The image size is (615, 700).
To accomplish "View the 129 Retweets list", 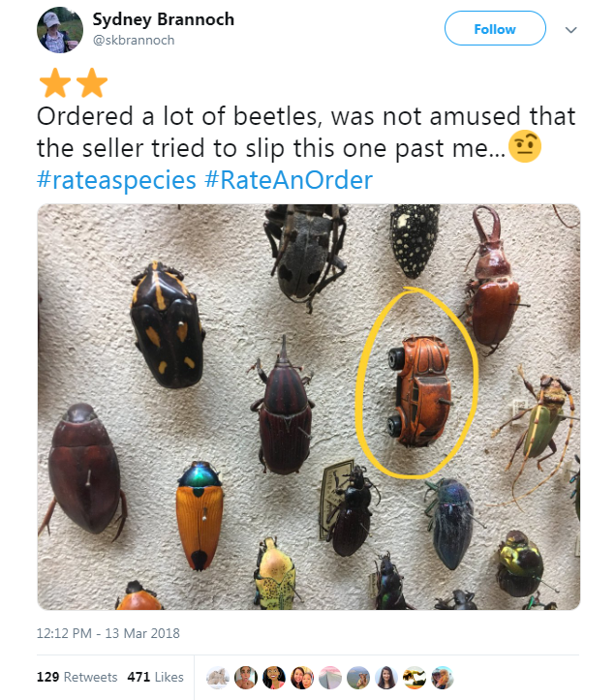I will 77,677.
